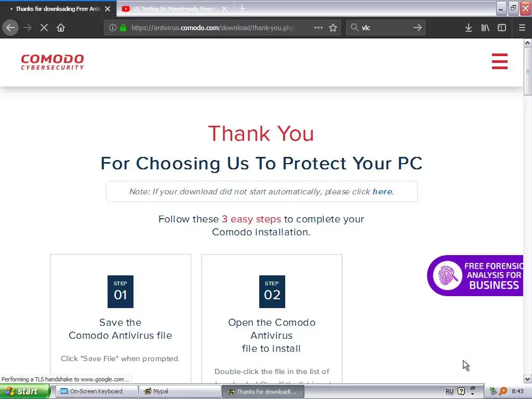Click the search box containing vlc
Screen dimensions: 532x399
(x=385, y=28)
